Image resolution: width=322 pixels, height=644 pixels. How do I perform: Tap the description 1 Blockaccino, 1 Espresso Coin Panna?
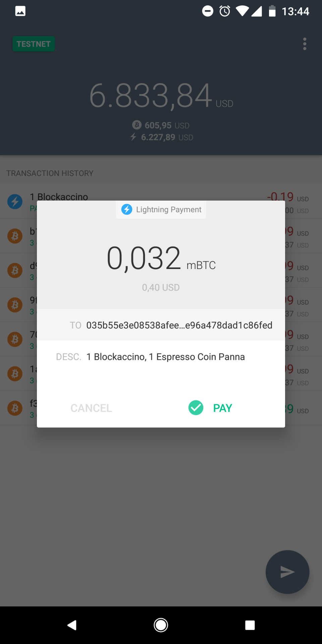pyautogui.click(x=165, y=357)
